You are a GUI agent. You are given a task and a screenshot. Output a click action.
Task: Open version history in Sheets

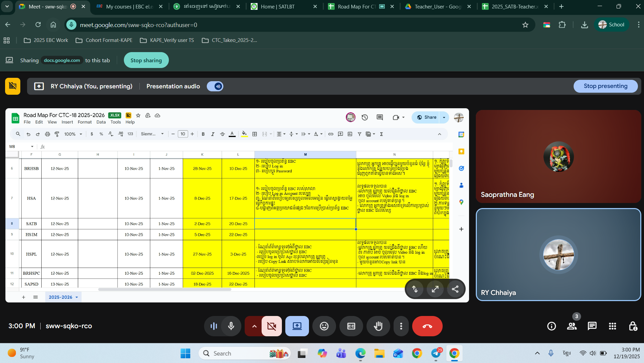(x=364, y=117)
